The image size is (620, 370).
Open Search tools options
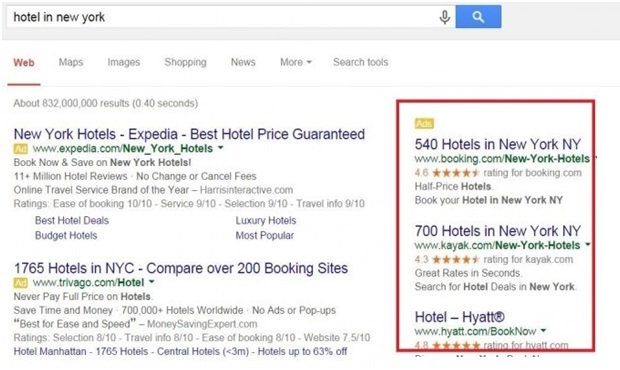pyautogui.click(x=361, y=62)
